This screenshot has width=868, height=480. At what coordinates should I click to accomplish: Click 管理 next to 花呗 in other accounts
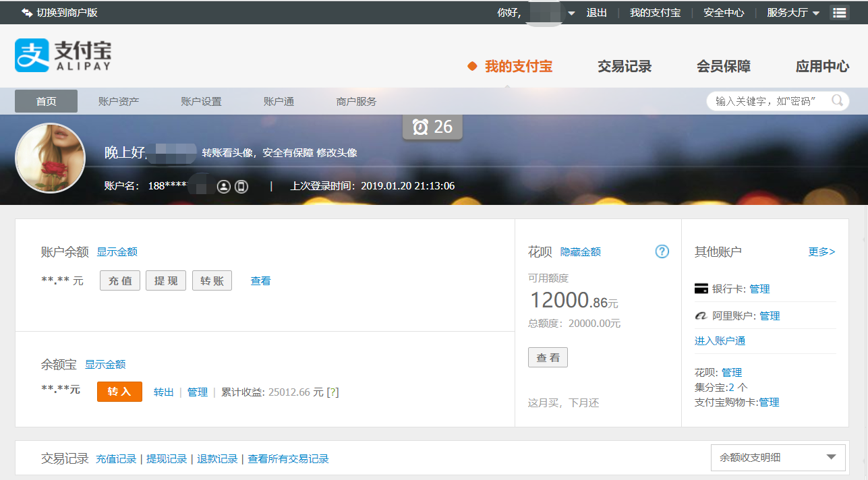tap(732, 372)
